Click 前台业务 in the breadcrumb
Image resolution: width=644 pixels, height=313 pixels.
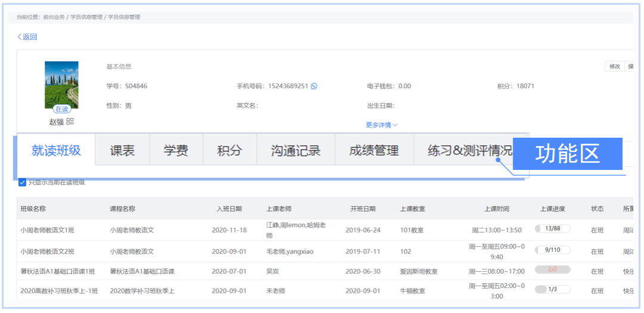54,17
